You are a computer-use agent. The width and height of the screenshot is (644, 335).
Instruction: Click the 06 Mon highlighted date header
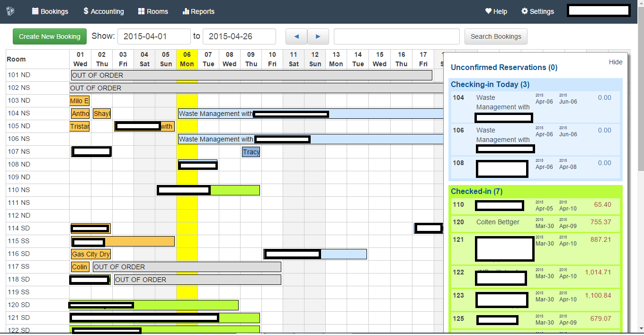pyautogui.click(x=187, y=59)
